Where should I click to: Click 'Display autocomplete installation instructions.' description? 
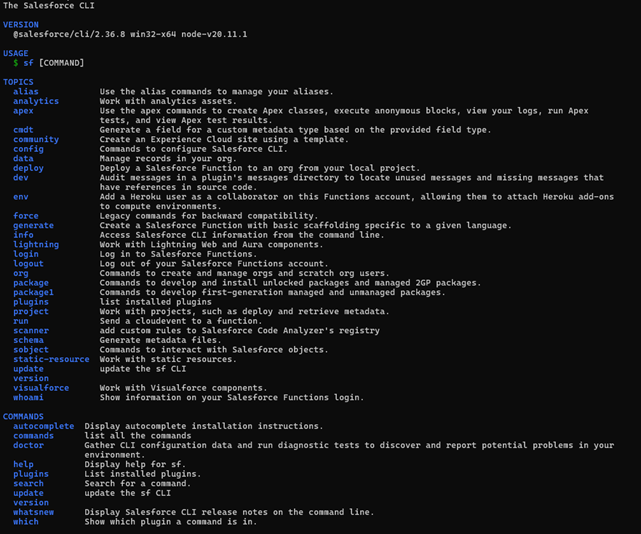tap(204, 426)
